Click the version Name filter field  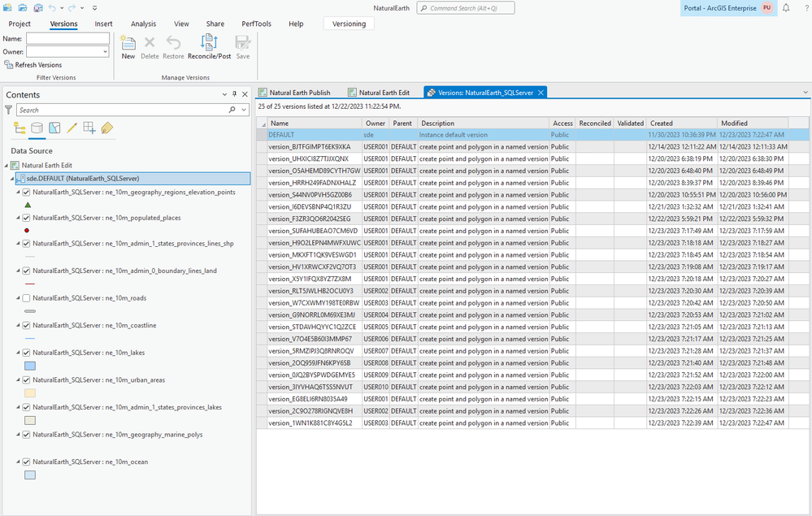(67, 38)
